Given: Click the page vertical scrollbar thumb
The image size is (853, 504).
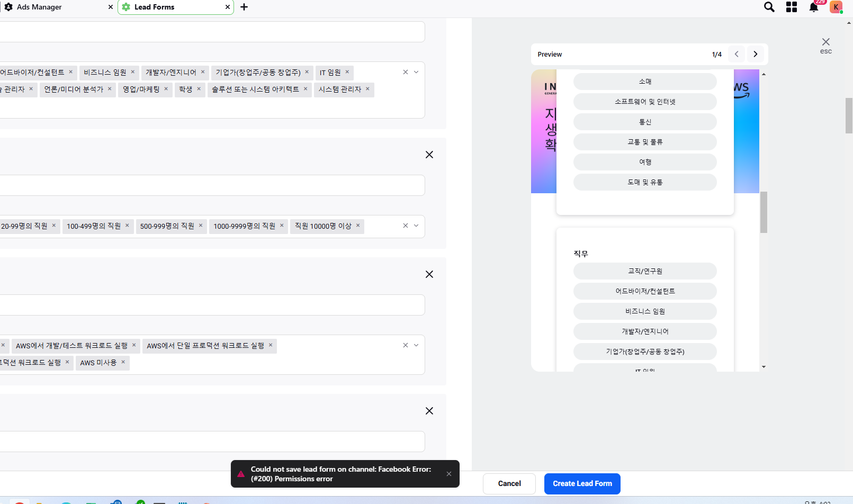Looking at the screenshot, I should tap(849, 115).
